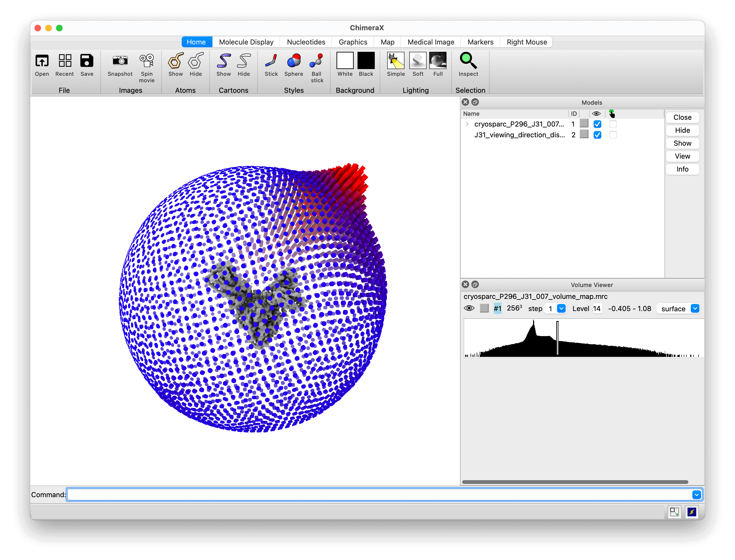Click the selection mode icon in status bar
Image resolution: width=735 pixels, height=560 pixels.
pyautogui.click(x=674, y=512)
